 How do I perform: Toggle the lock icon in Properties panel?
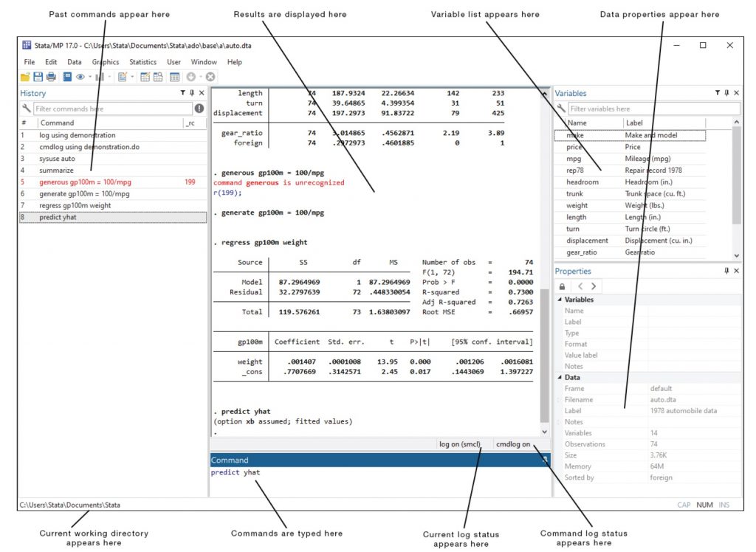562,285
